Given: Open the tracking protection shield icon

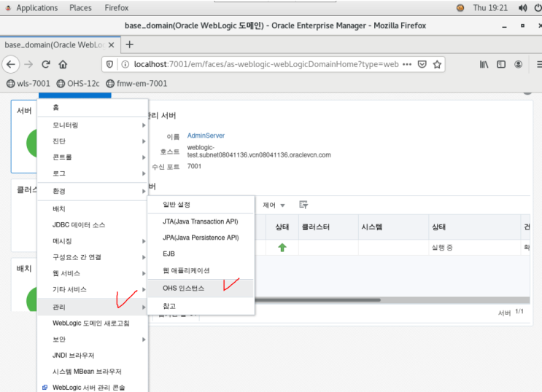Looking at the screenshot, I should click(x=109, y=64).
